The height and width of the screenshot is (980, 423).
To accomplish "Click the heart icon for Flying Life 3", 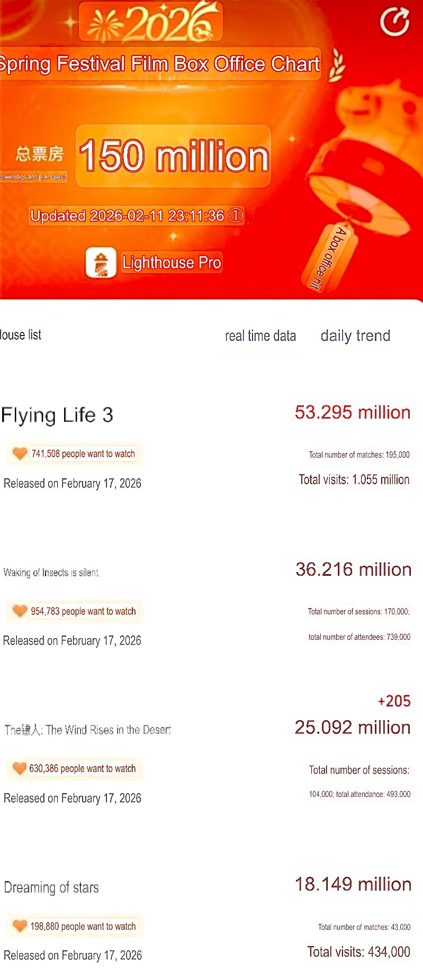I will point(20,453).
